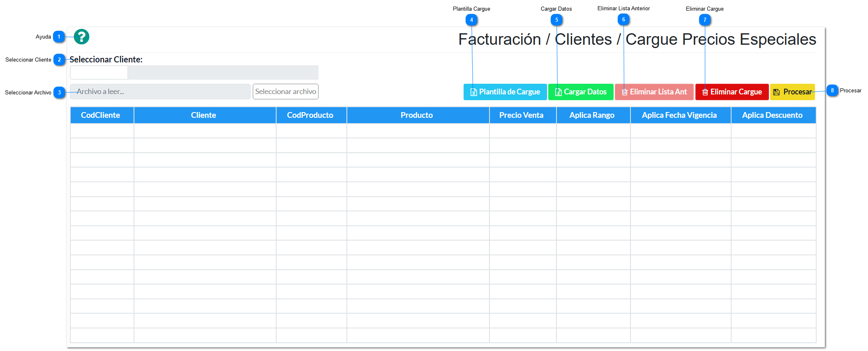Select the Precio Venta column header
Image resolution: width=868 pixels, height=351 pixels.
pyautogui.click(x=521, y=115)
